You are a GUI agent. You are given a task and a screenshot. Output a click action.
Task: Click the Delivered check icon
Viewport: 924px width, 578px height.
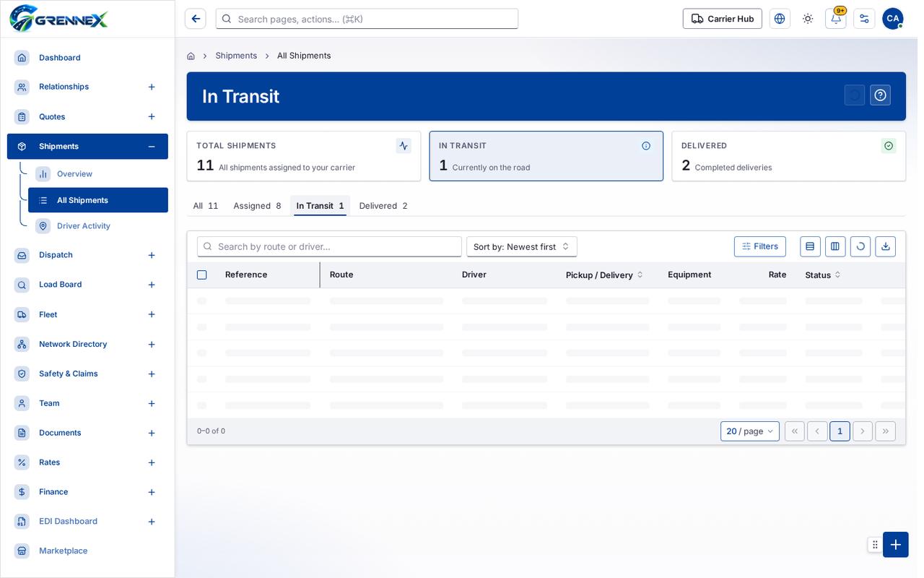coord(889,146)
